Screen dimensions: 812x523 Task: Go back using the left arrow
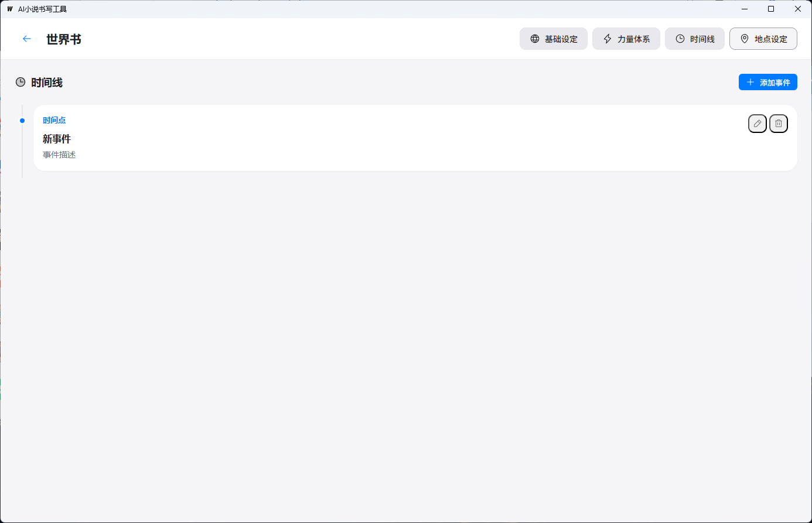coord(26,39)
